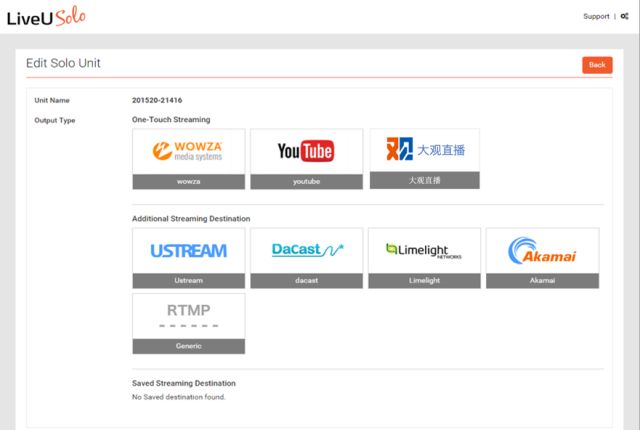Click the grey 大观直播 caption bar
640x430 pixels.
point(425,180)
